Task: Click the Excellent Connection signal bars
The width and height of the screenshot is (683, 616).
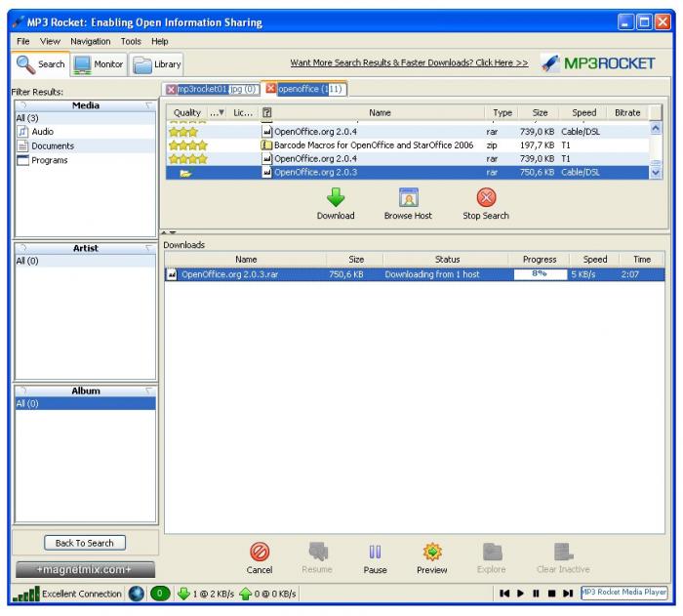Action: [25, 595]
